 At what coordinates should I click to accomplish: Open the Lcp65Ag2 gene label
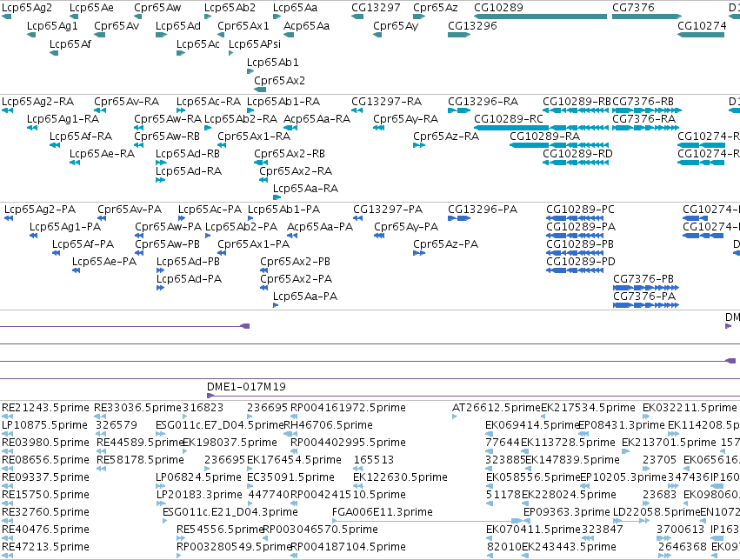[x=27, y=8]
